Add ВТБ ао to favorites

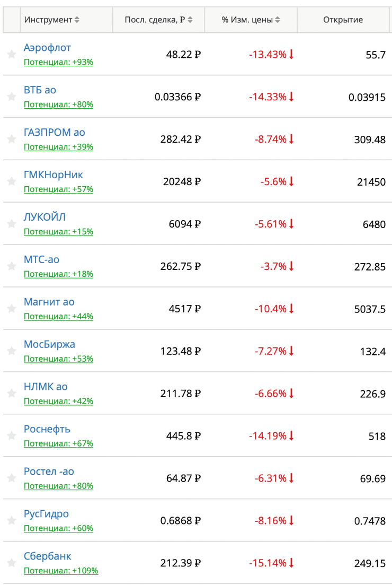point(12,97)
